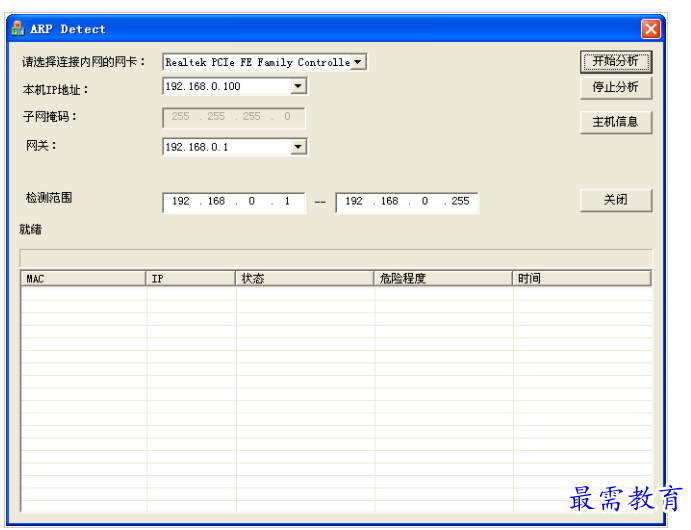The image size is (691, 530).
Task: Click the 子网掩码 label
Action: click(49, 117)
